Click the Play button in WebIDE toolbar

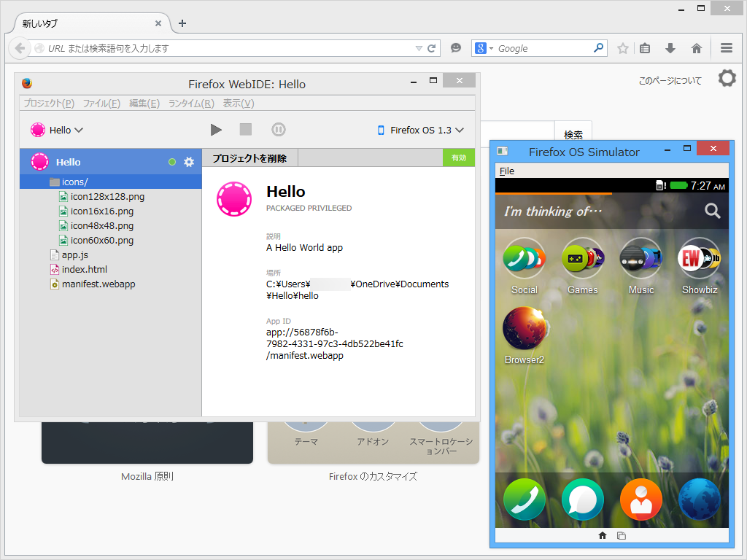tap(216, 130)
